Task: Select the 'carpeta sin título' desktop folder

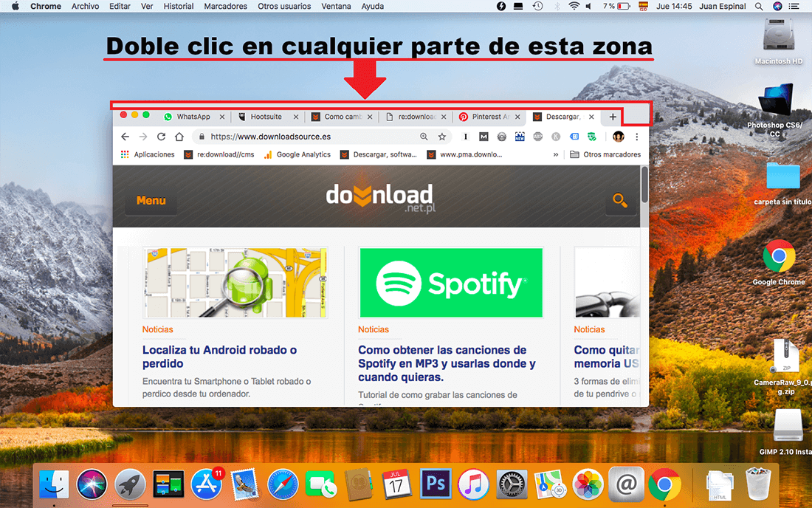Action: pyautogui.click(x=782, y=184)
